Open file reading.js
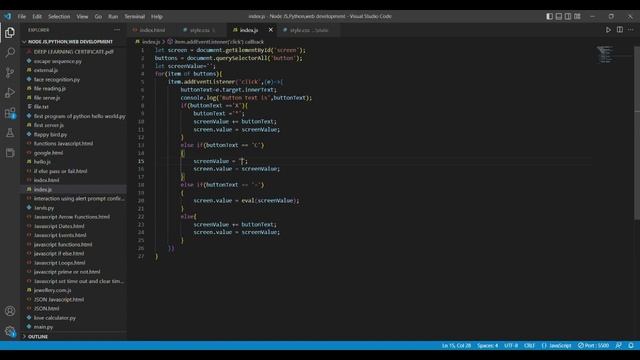 click(50, 89)
